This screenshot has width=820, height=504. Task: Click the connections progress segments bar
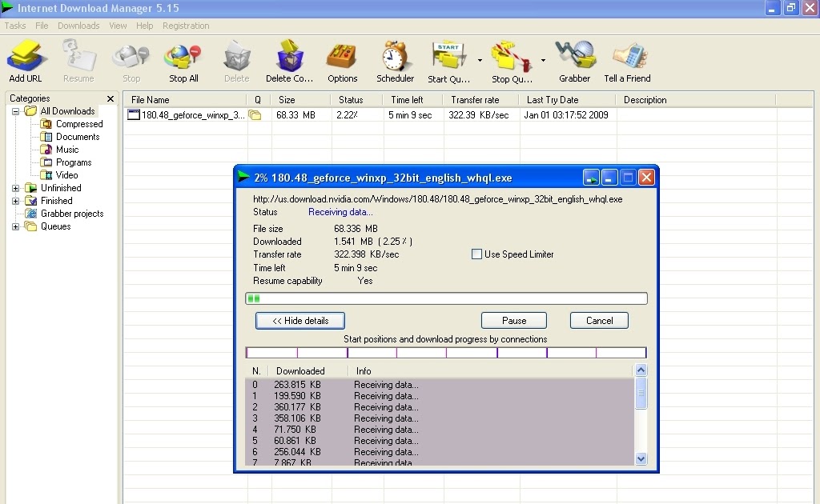pos(446,353)
